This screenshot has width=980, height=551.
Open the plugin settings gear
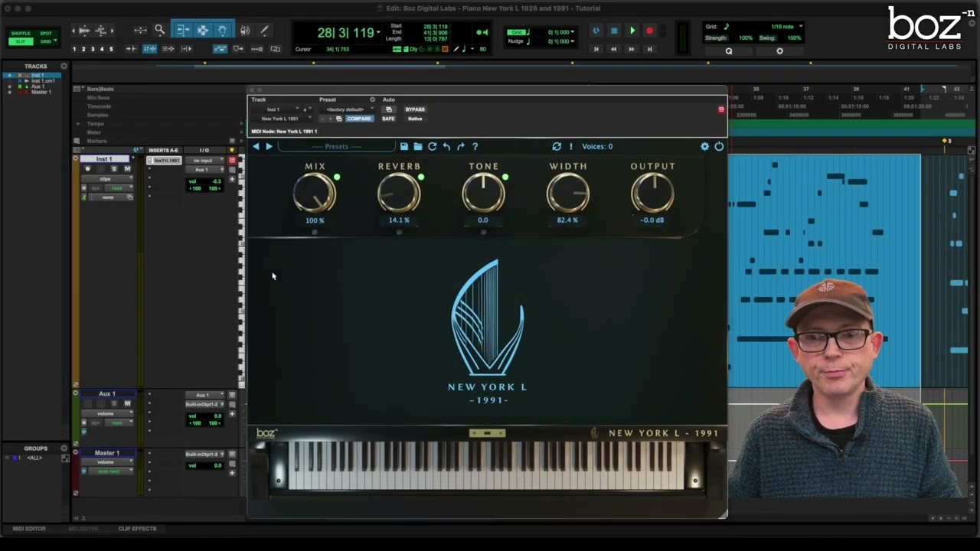pos(704,146)
